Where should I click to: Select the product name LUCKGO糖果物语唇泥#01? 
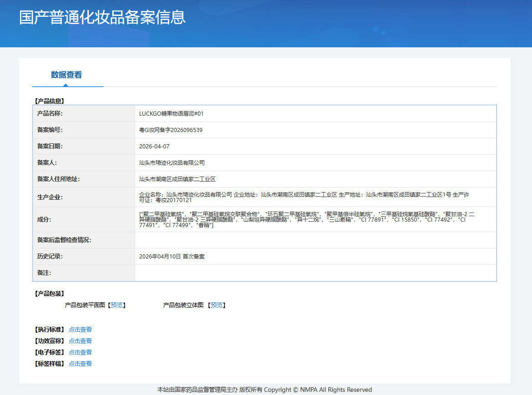171,114
